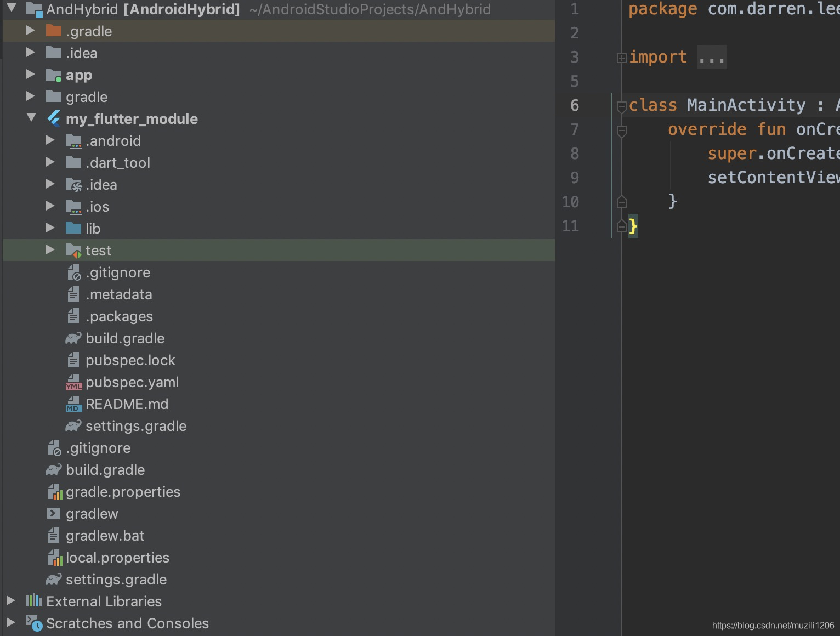Fold the MainActivity class gutter marker
This screenshot has height=636, width=840.
tap(621, 106)
